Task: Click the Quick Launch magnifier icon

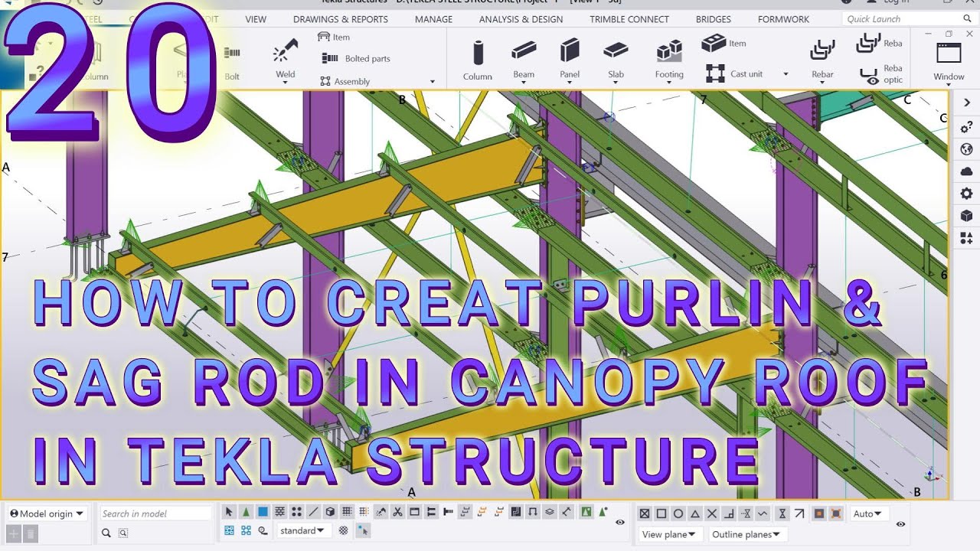Action: tap(967, 19)
